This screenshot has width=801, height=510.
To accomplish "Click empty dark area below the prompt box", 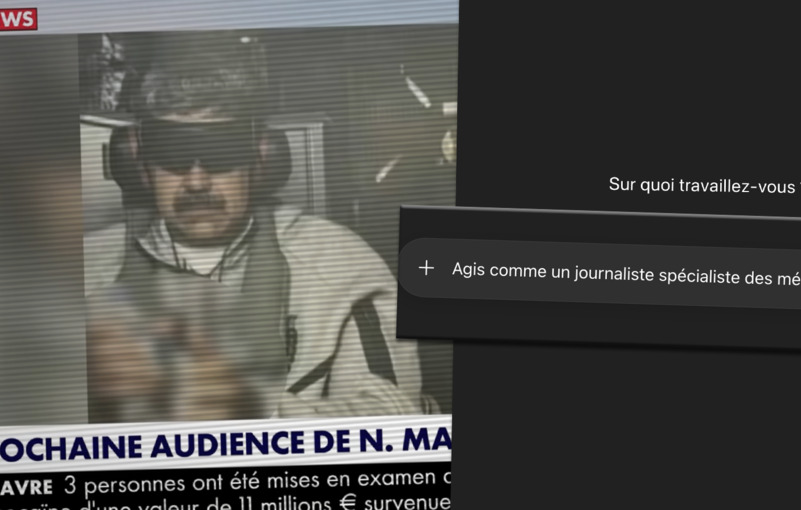I will click(x=630, y=430).
